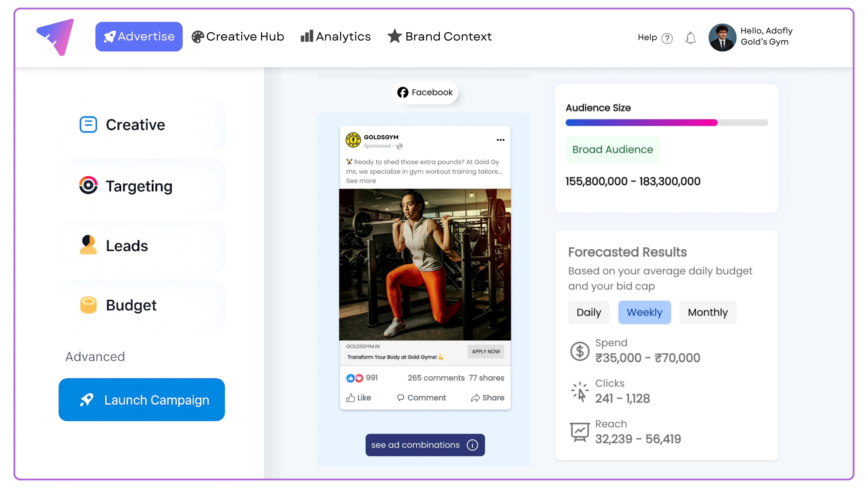The image size is (868, 488).
Task: Click the bar chart Analytics icon
Action: click(x=307, y=36)
